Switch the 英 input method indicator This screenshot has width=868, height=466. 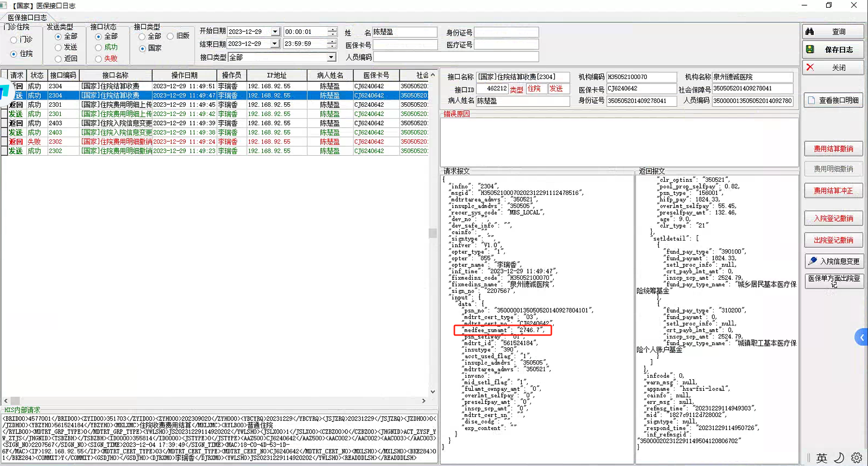[821, 458]
